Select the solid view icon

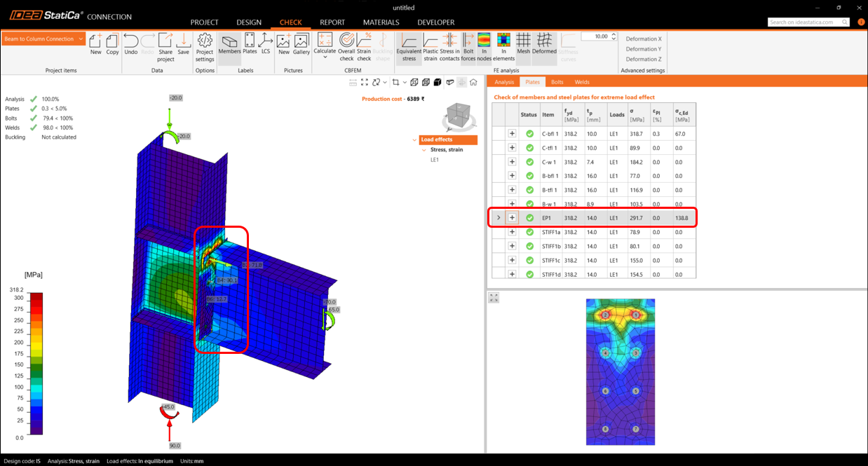coord(438,83)
